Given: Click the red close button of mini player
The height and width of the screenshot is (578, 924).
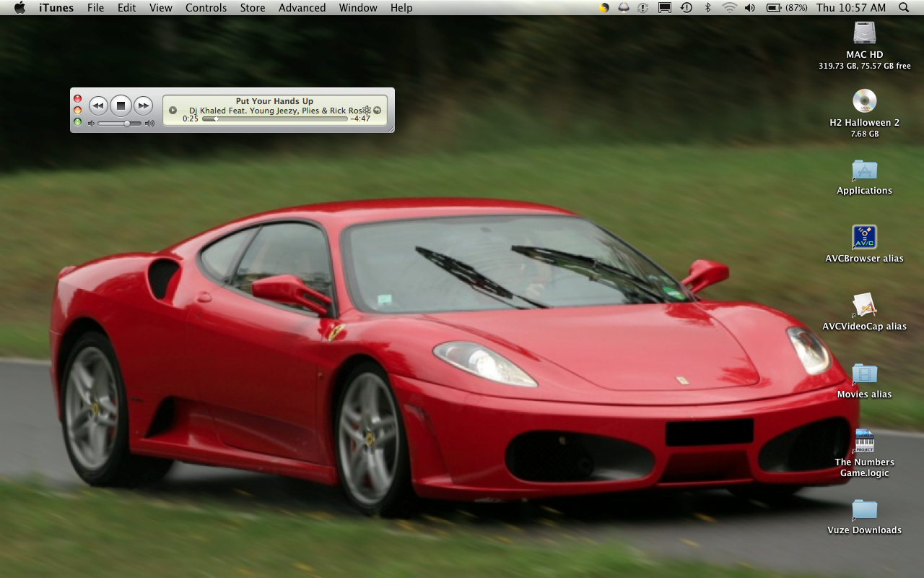Looking at the screenshot, I should (x=78, y=98).
